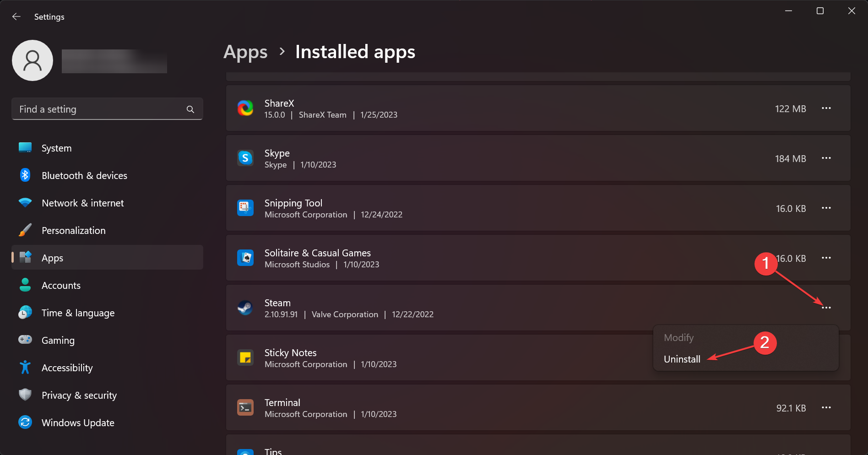Click the search magnifier icon

pos(190,109)
